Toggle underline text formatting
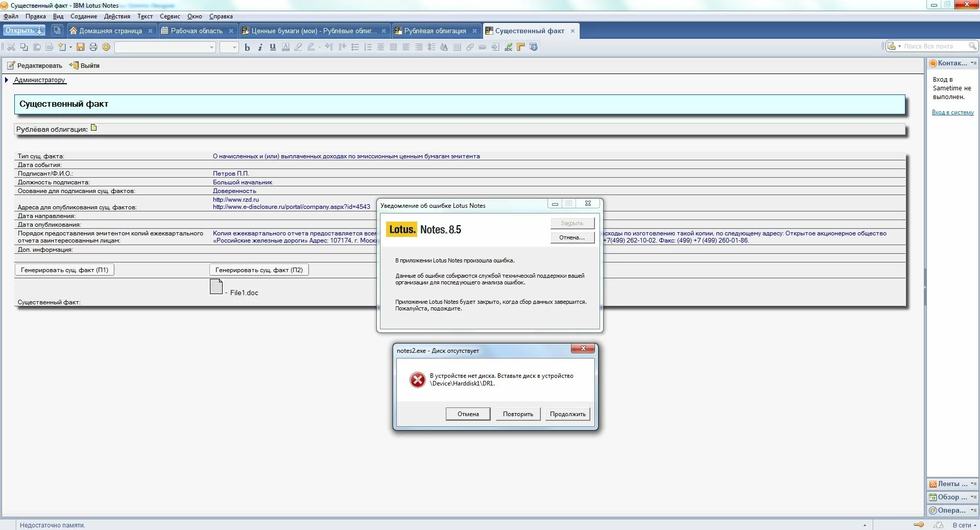This screenshot has width=980, height=530. (273, 47)
